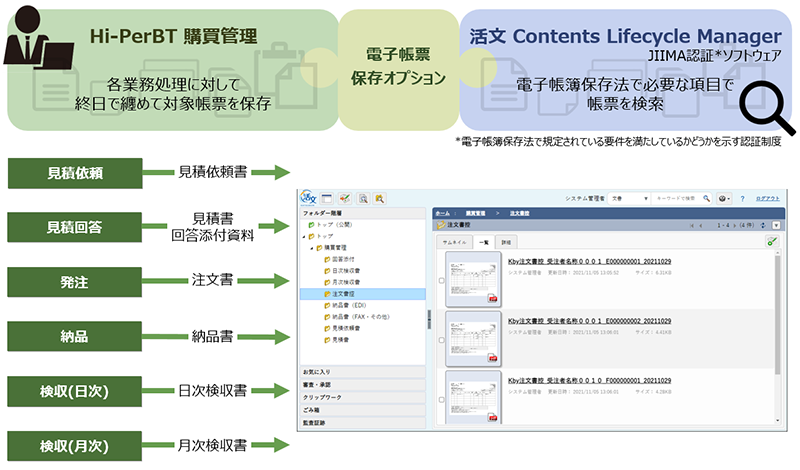Screen dimensions: 800x470
Task: Click the システム管理者 user label
Action: 585,199
